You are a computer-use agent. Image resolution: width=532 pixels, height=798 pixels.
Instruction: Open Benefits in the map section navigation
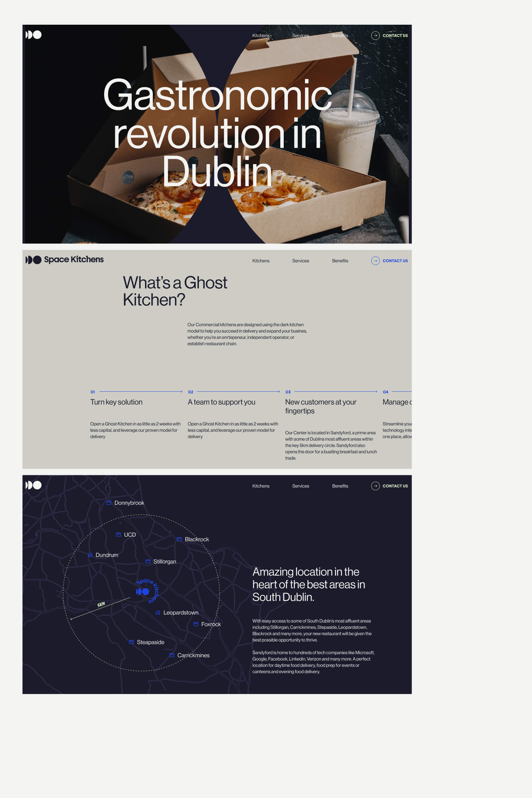(340, 486)
